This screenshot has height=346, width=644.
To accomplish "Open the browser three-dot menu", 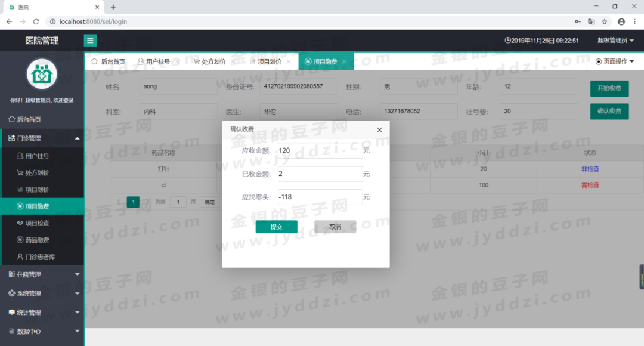I will pyautogui.click(x=634, y=22).
